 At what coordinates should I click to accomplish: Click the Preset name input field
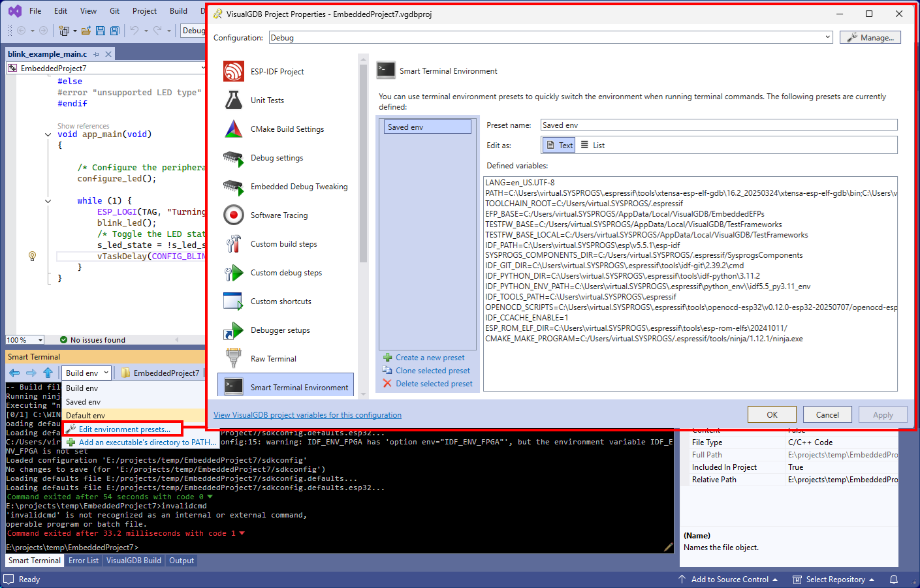pos(719,125)
